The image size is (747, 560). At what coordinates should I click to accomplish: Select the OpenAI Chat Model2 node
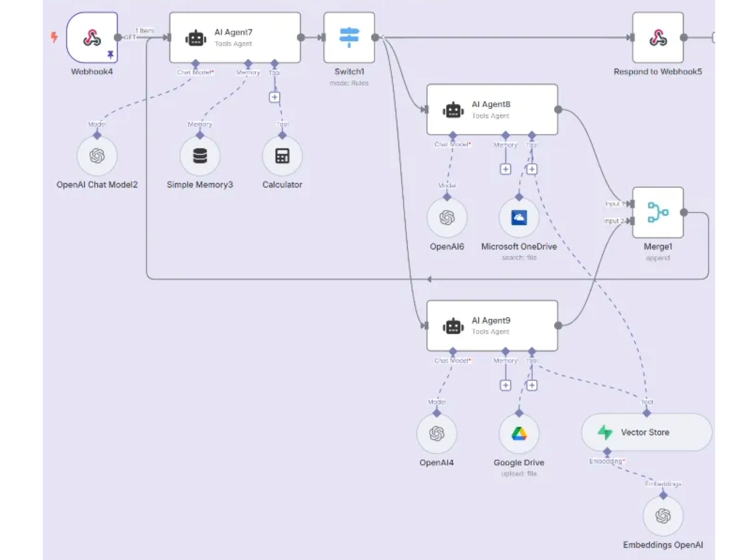(97, 156)
